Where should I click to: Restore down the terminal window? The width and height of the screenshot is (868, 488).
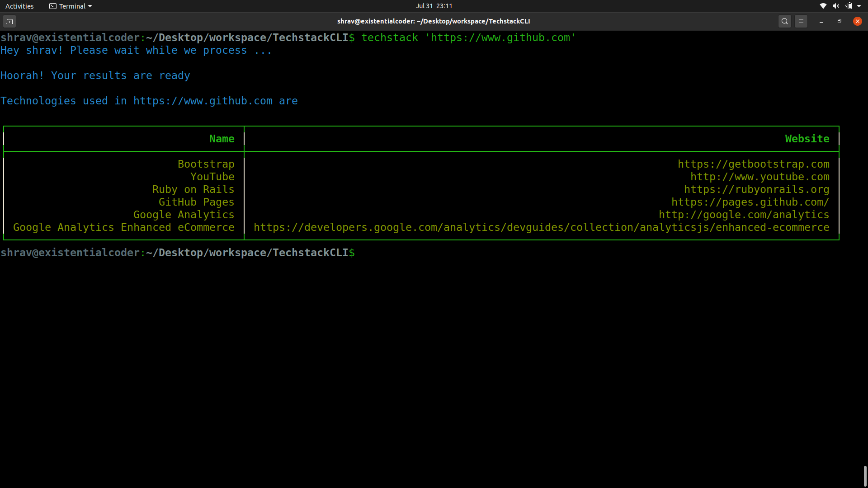pyautogui.click(x=840, y=21)
